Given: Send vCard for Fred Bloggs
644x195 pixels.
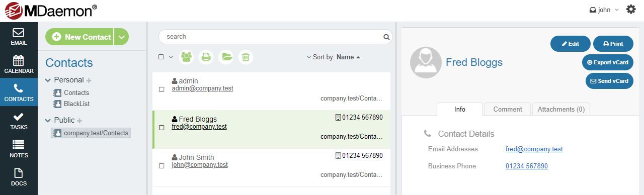Looking at the screenshot, I should pyautogui.click(x=609, y=81).
